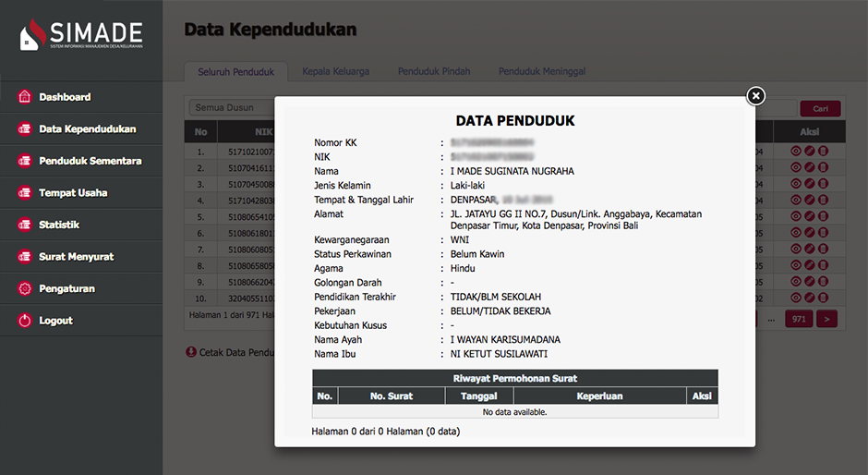Image resolution: width=868 pixels, height=475 pixels.
Task: Go to next page with > button
Action: point(826,319)
